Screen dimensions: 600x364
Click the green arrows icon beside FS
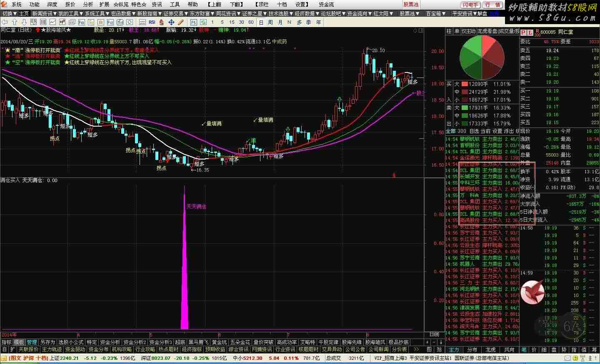click(203, 22)
